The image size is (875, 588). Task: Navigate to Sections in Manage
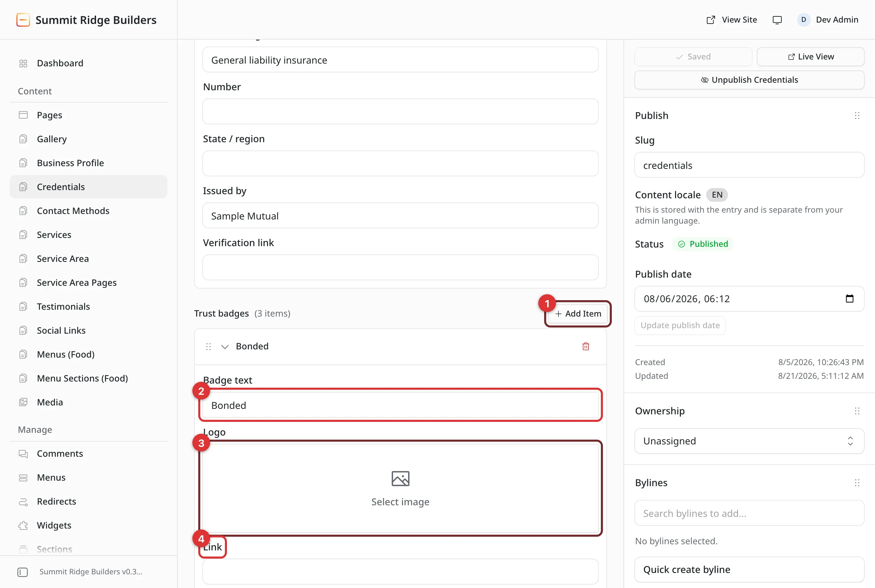(89, 549)
